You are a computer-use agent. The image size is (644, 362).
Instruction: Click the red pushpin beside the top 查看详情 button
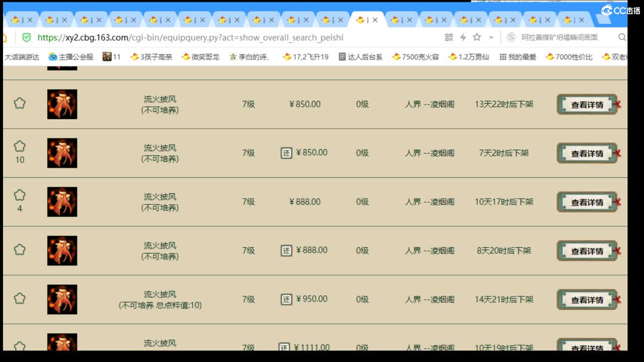[618, 104]
